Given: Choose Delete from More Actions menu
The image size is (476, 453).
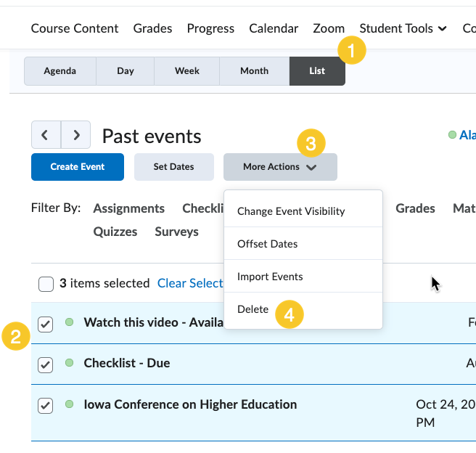Looking at the screenshot, I should (253, 309).
